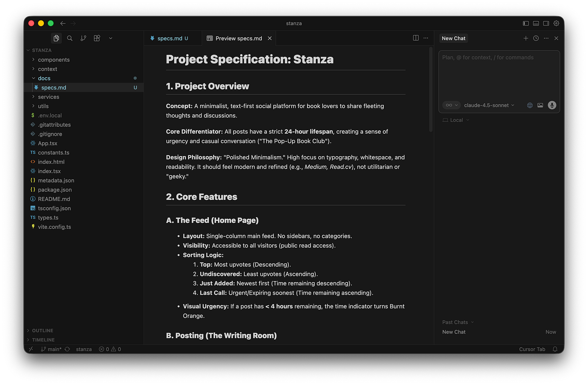
Task: Click the web search globe icon
Action: coord(529,105)
